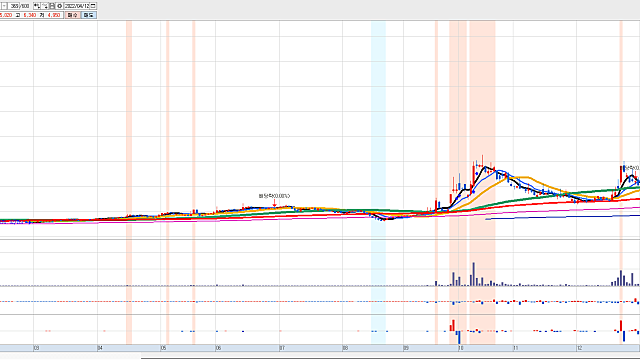Open the dropdown arrow beside the 365 count field
Viewport: 640px width, 360px height.
(4, 6)
